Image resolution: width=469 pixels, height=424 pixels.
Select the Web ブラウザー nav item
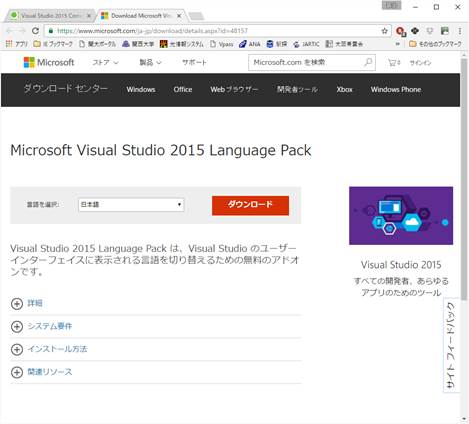(x=234, y=89)
